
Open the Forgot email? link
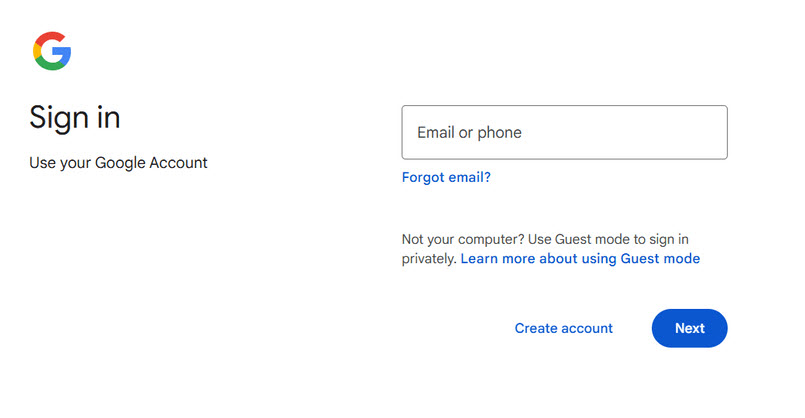(446, 177)
